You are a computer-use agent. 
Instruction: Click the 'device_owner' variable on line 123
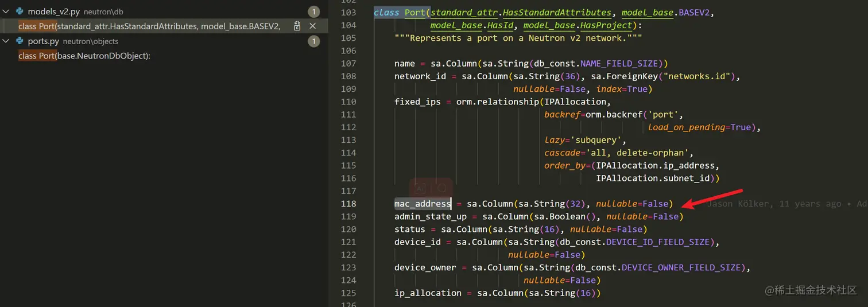coord(425,267)
